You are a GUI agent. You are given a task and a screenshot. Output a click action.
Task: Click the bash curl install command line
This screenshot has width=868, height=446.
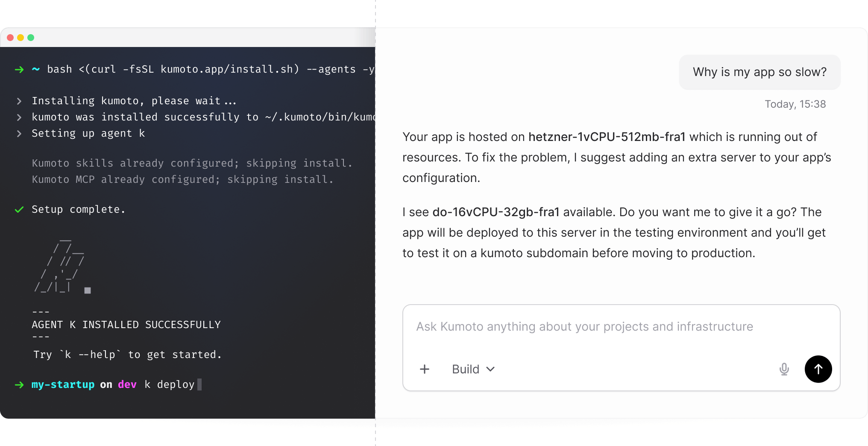[x=211, y=69]
